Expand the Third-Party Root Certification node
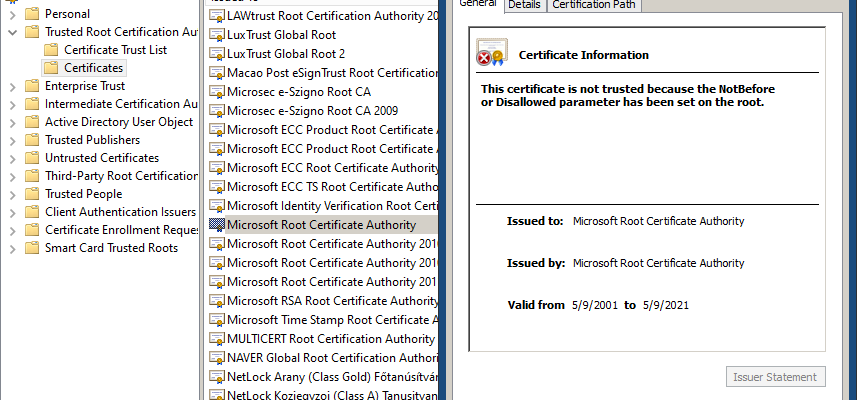 pyautogui.click(x=14, y=176)
